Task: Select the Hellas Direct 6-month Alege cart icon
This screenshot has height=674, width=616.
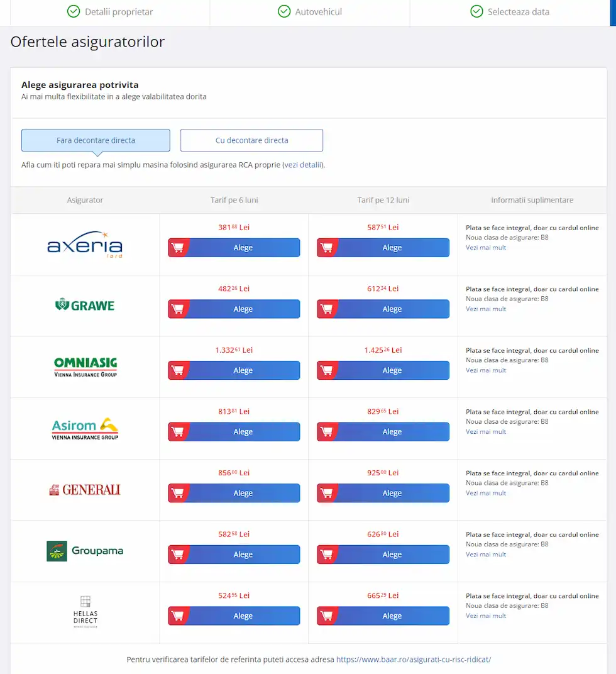Action: pyautogui.click(x=177, y=616)
